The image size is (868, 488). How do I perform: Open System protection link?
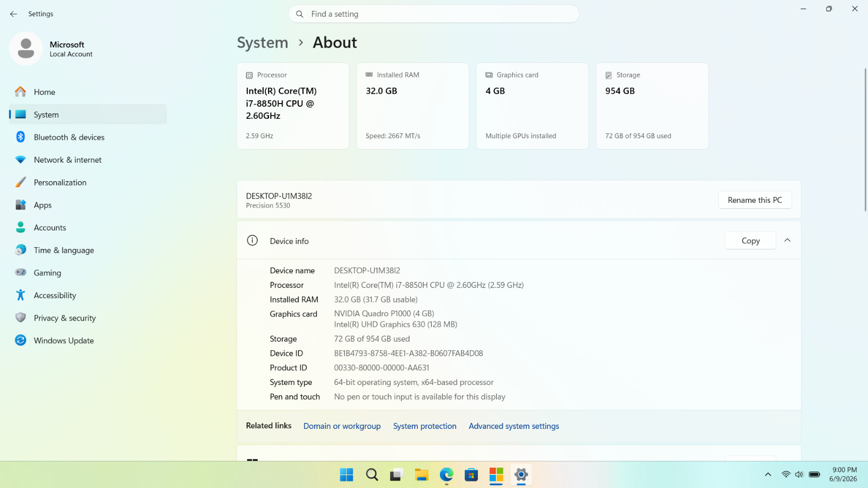[x=425, y=426]
